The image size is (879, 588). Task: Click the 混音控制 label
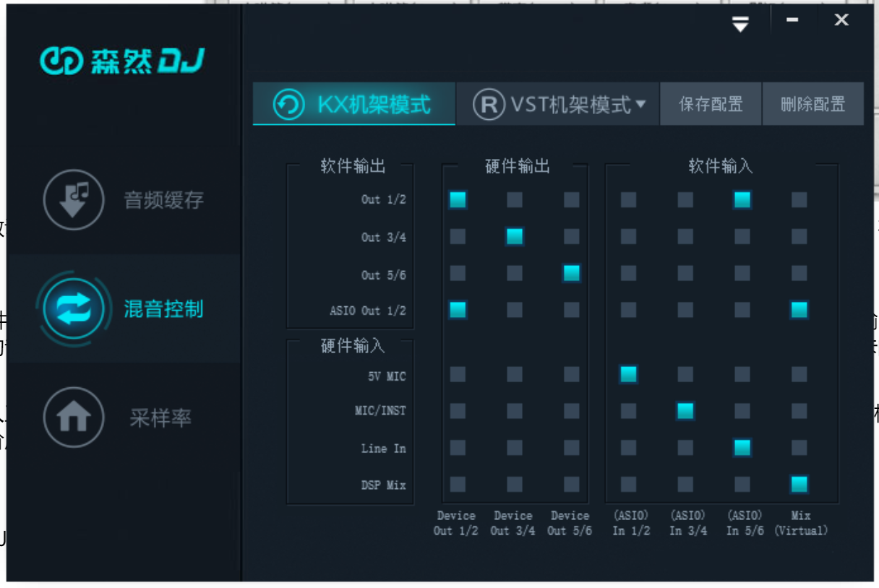tap(163, 308)
